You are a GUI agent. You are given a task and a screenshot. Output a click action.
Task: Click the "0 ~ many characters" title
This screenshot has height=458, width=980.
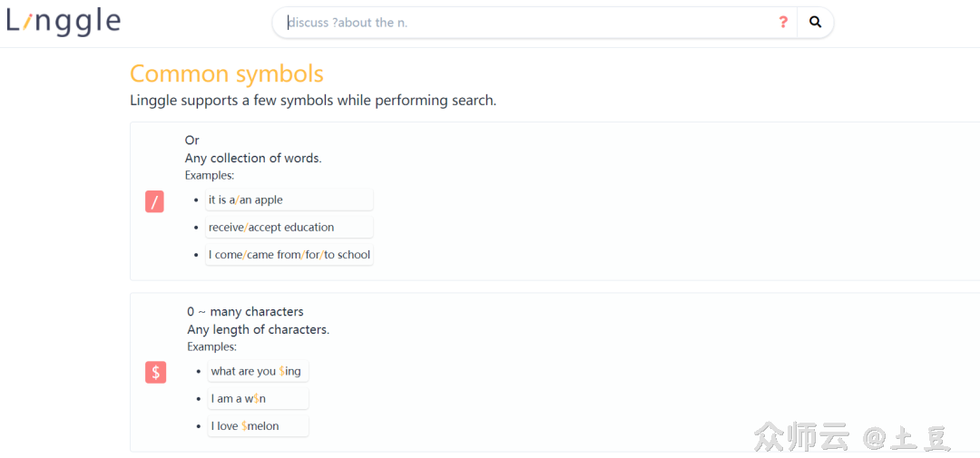click(245, 311)
